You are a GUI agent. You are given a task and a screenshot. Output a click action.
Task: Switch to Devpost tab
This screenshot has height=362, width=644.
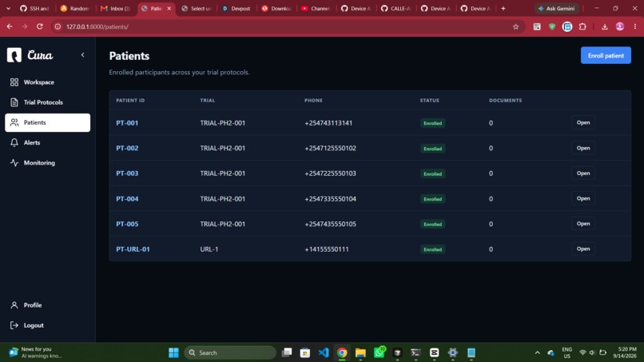point(237,8)
